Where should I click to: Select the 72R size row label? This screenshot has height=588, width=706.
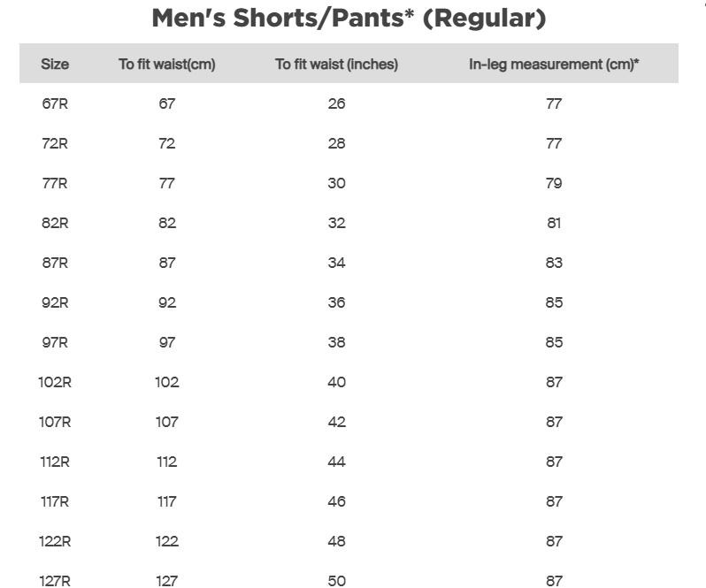coord(55,143)
